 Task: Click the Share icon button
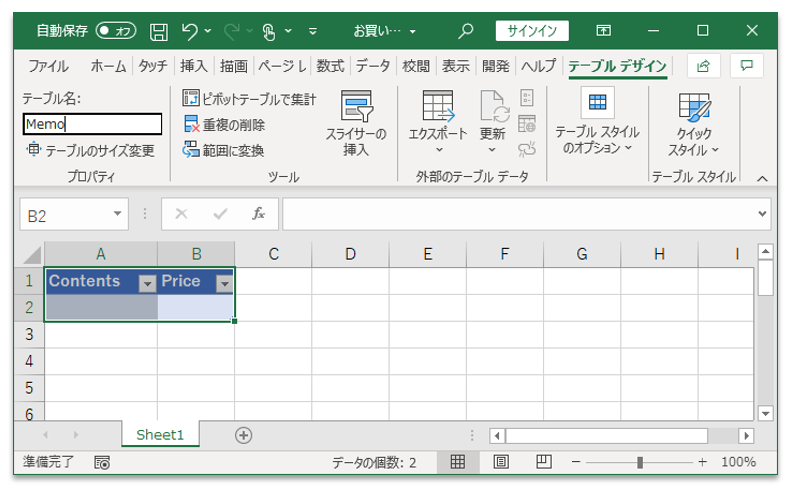click(x=703, y=66)
